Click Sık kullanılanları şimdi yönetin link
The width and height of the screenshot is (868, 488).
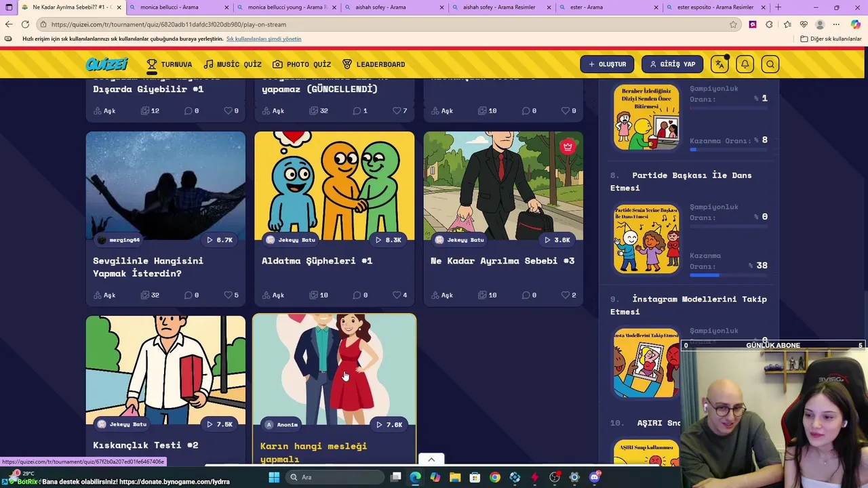264,39
